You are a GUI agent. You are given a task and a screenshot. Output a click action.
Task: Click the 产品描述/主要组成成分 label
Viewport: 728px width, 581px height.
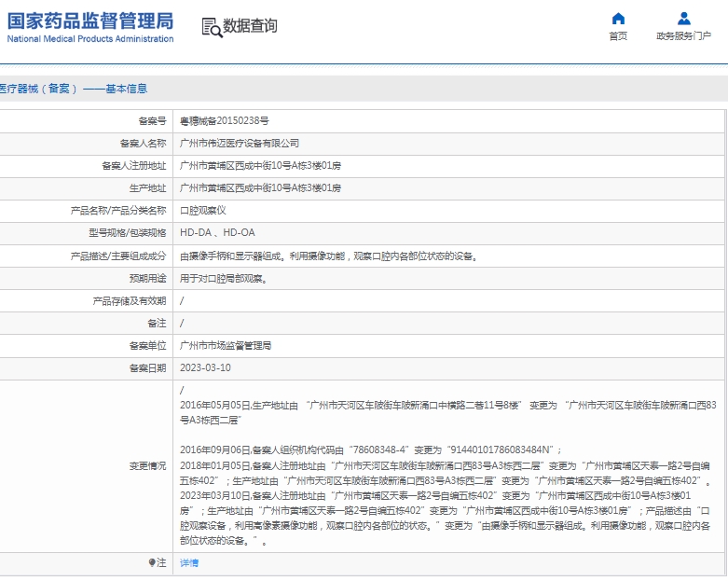tap(118, 256)
